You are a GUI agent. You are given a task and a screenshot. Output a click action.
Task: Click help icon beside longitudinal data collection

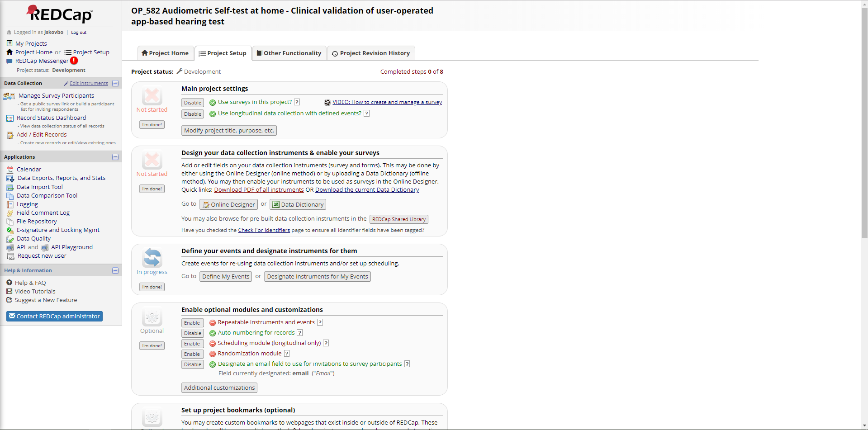(x=366, y=113)
